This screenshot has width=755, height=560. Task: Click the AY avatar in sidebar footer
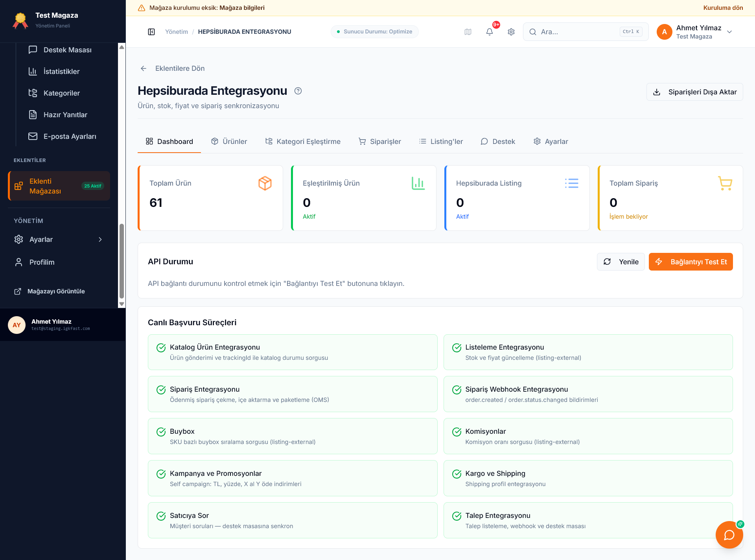tap(17, 325)
